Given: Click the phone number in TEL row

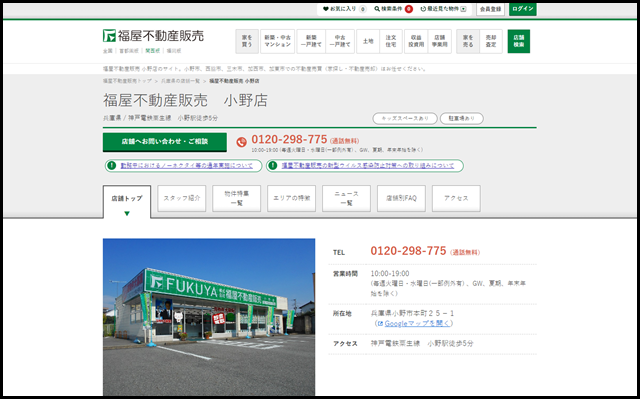Looking at the screenshot, I should point(408,251).
